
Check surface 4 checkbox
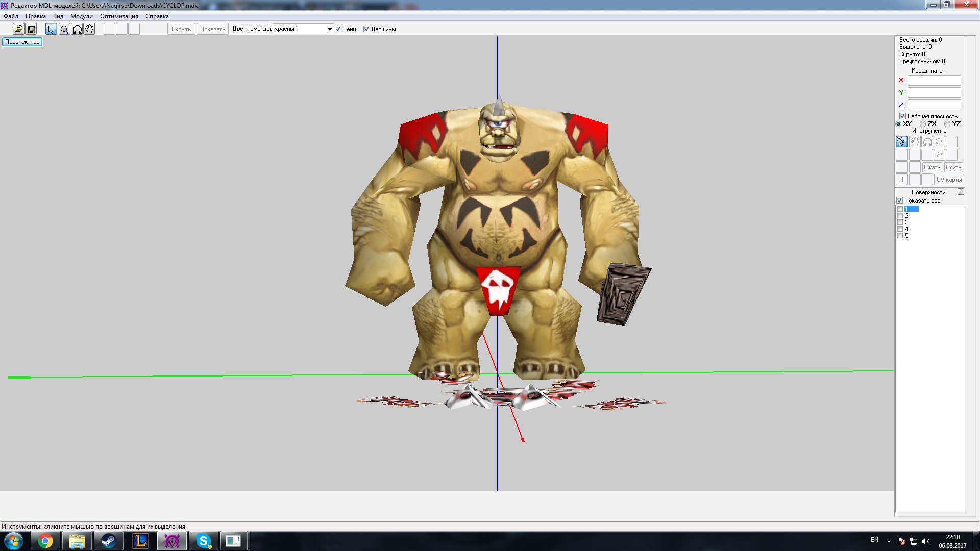tap(900, 229)
